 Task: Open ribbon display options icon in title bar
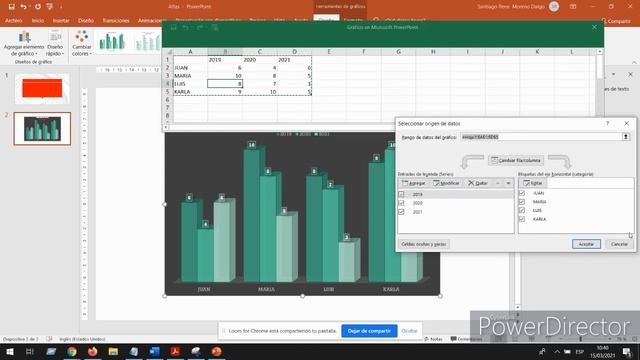pos(573,7)
